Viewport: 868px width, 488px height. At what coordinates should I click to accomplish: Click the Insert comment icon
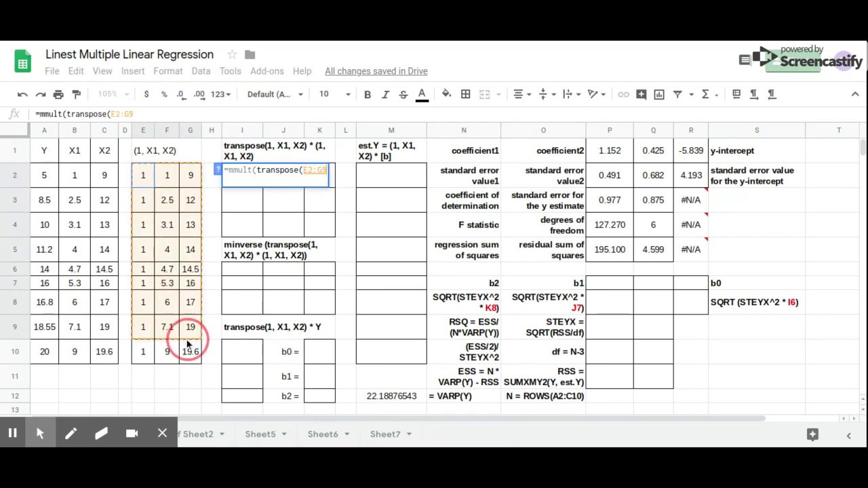tap(641, 94)
